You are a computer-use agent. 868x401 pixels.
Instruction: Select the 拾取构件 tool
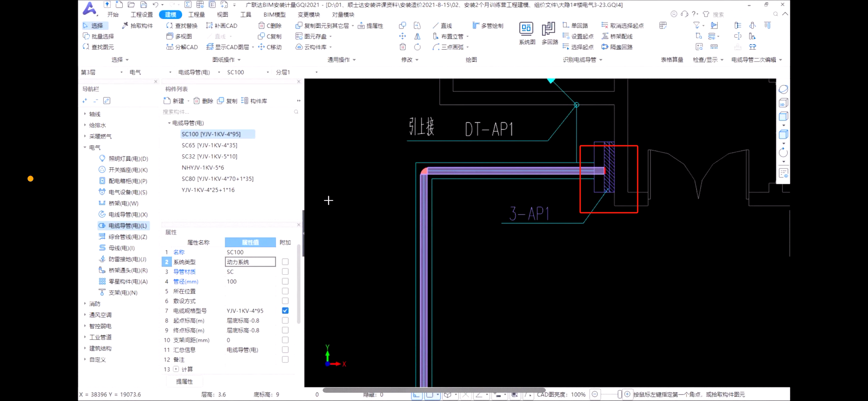coord(137,26)
